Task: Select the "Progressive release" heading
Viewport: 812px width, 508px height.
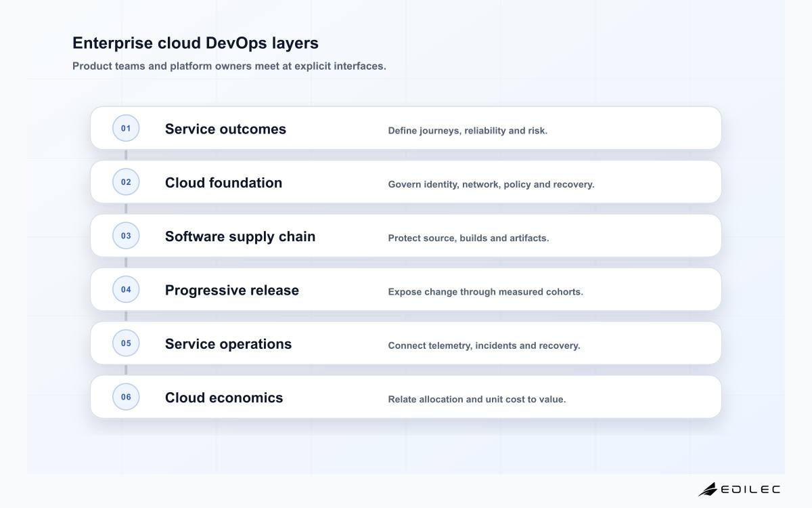Action: click(232, 290)
